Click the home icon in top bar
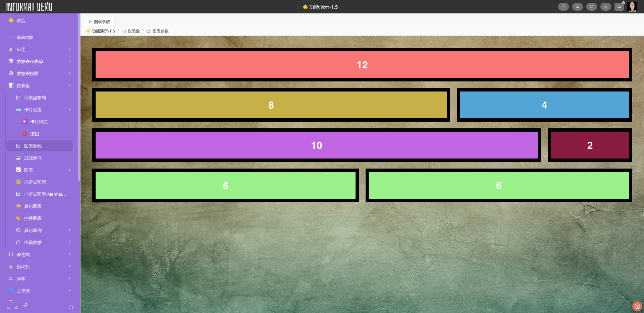This screenshot has height=313, width=644. pyautogui.click(x=563, y=7)
